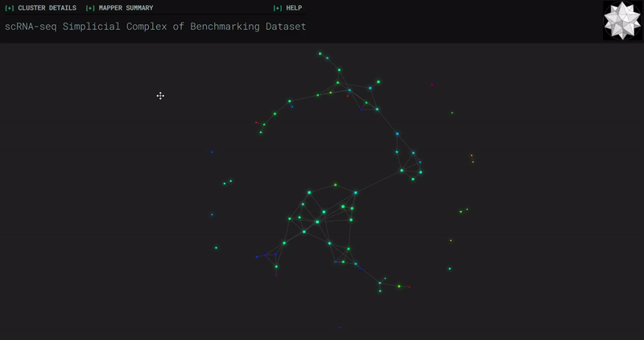Select the upper isolated blue node on the left

coord(212,152)
